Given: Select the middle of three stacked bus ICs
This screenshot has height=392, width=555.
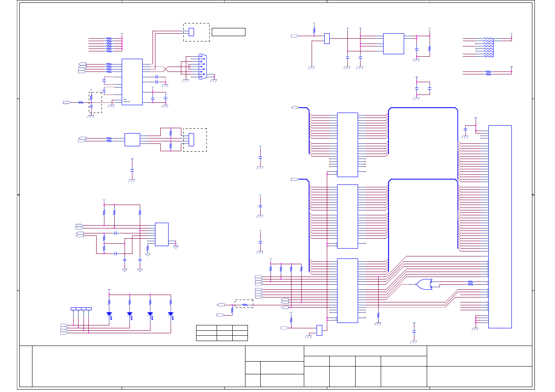Looking at the screenshot, I should [x=347, y=217].
